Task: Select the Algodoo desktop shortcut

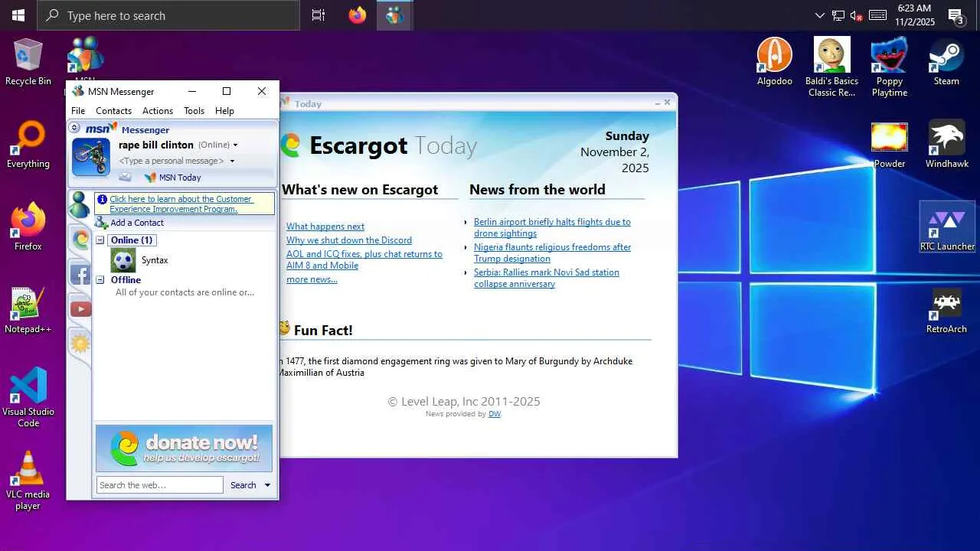Action: [775, 62]
